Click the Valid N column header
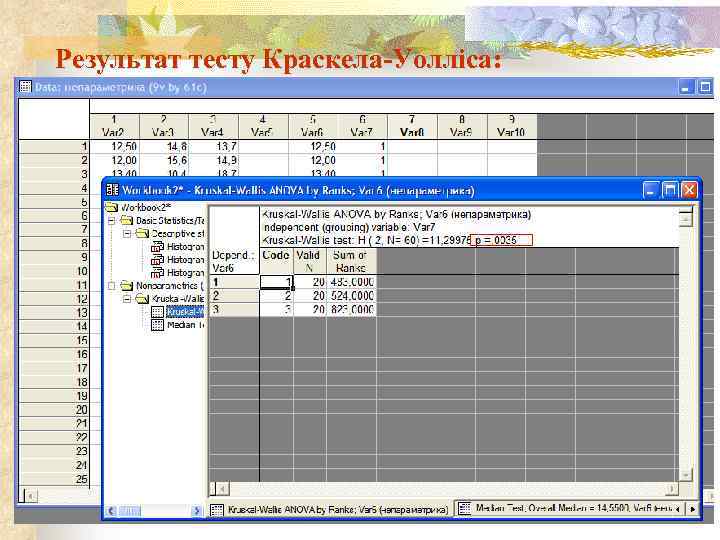Image resolution: width=720 pixels, height=540 pixels. (x=309, y=261)
